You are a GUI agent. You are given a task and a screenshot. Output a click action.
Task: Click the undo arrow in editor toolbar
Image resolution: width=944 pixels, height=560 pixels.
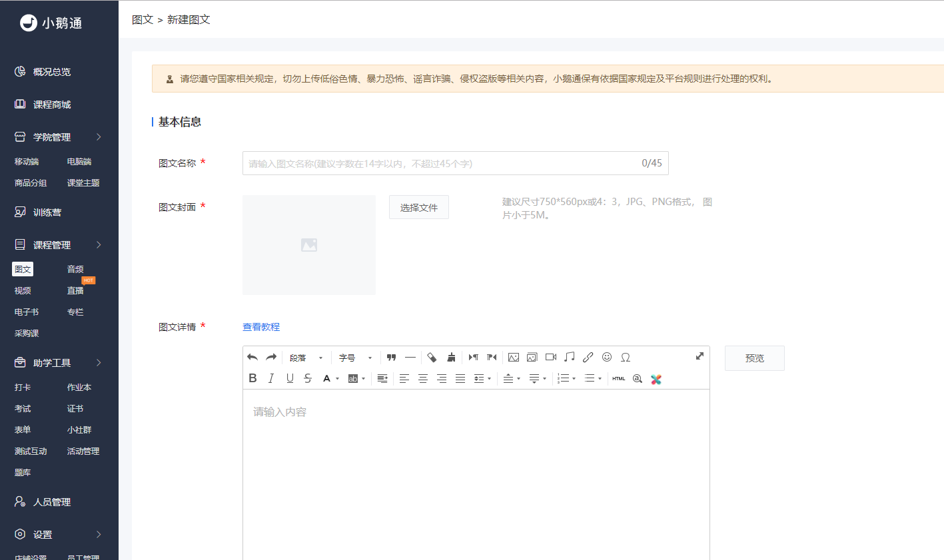point(252,358)
